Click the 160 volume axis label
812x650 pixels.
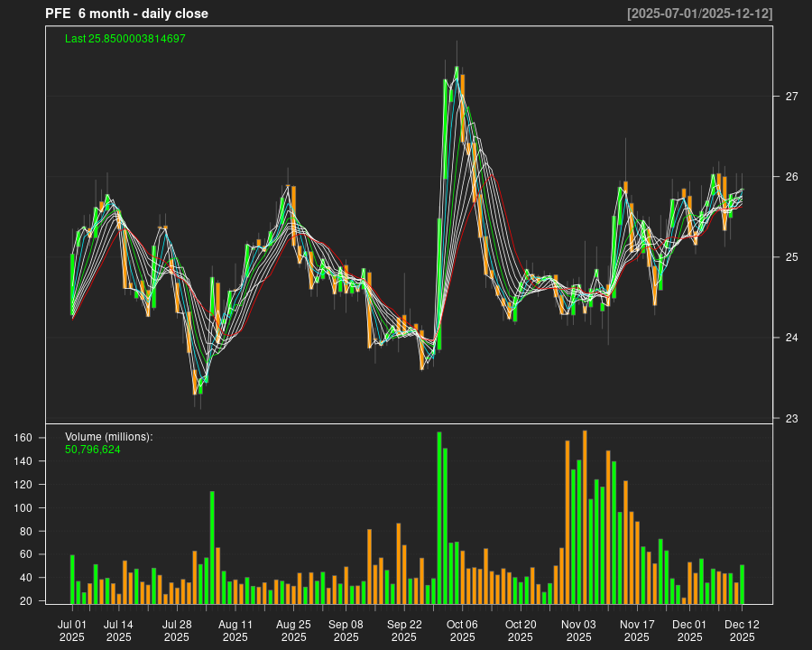coord(48,438)
